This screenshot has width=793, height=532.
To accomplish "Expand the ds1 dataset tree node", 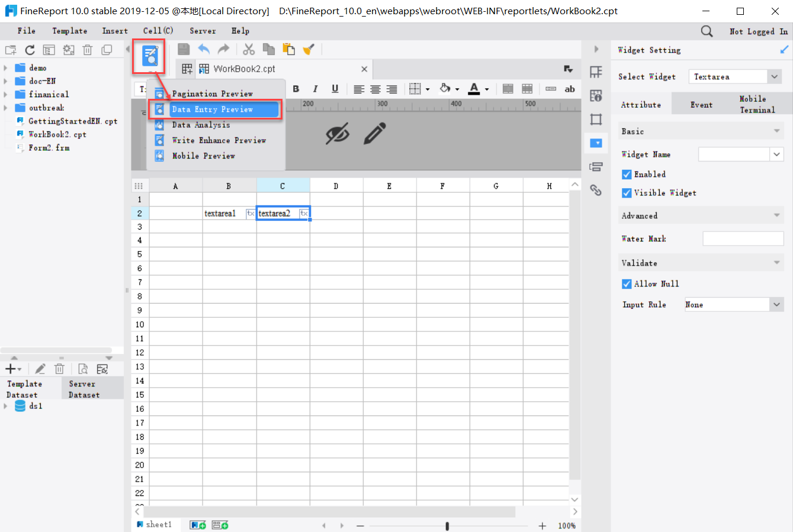I will tap(5, 406).
